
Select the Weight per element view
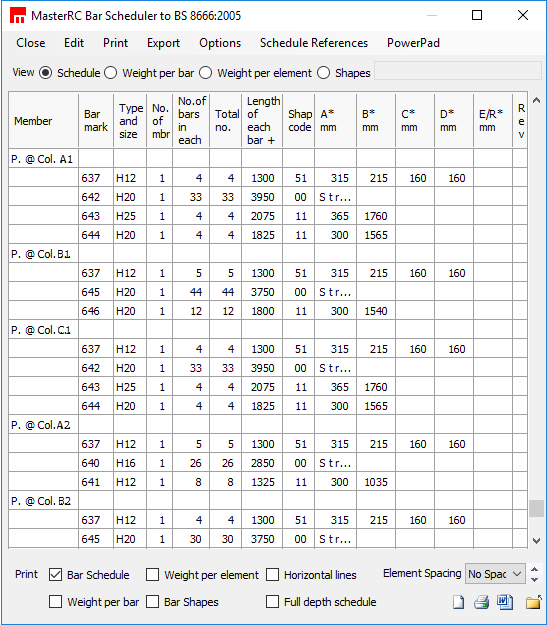tap(205, 73)
